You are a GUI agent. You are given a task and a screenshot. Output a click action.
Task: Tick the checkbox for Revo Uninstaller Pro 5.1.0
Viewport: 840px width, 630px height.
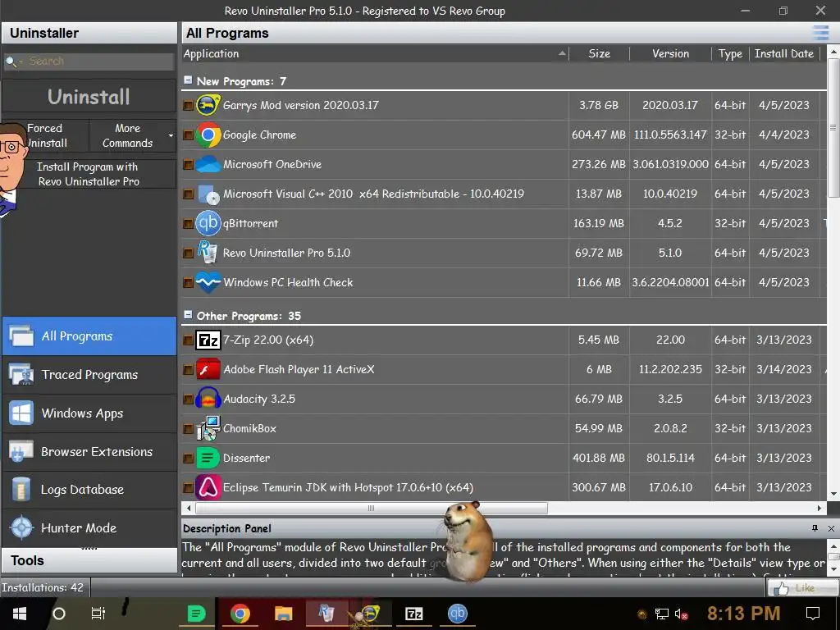[188, 253]
